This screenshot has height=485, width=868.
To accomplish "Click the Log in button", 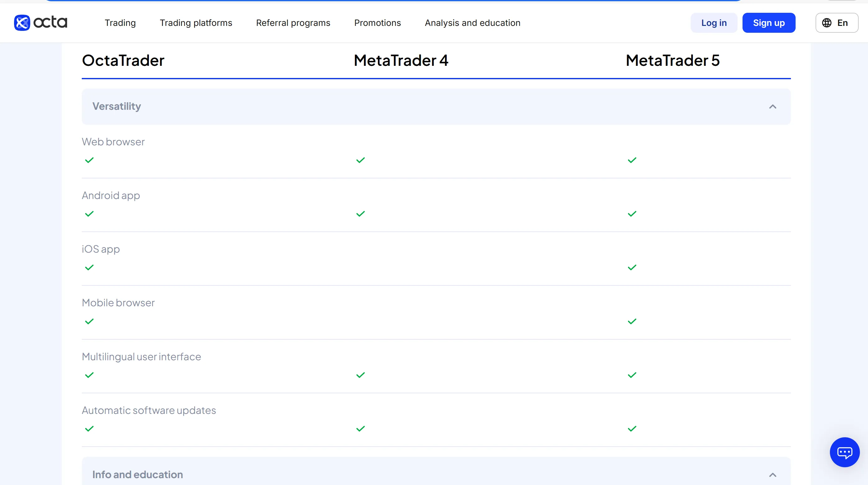I will click(714, 23).
